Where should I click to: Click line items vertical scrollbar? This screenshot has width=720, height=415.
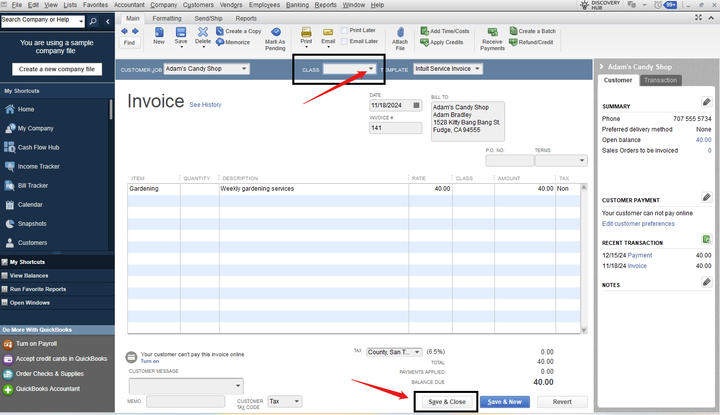pos(584,258)
